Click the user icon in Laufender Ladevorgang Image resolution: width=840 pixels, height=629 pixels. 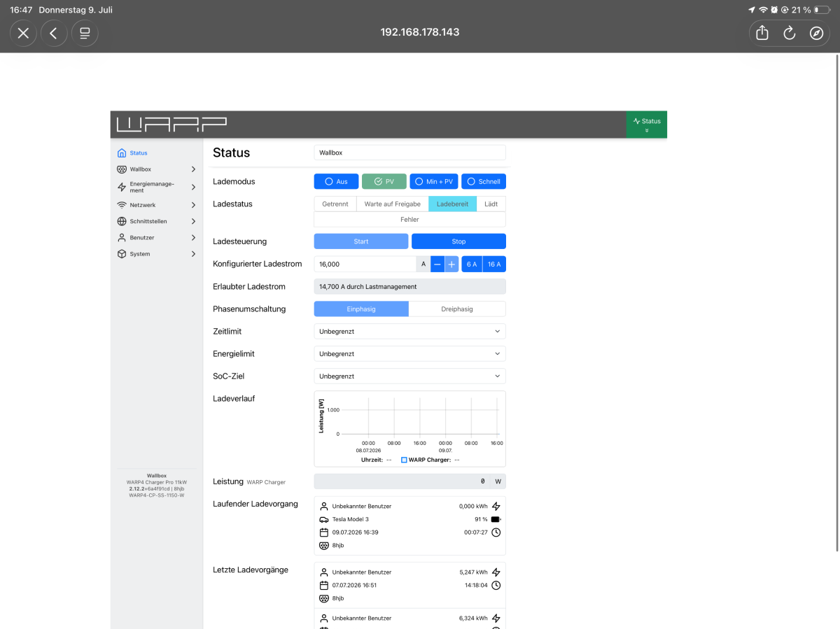323,506
